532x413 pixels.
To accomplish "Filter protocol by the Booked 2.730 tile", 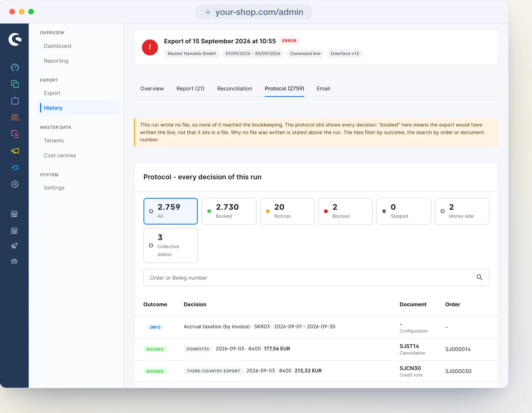I will [x=229, y=211].
